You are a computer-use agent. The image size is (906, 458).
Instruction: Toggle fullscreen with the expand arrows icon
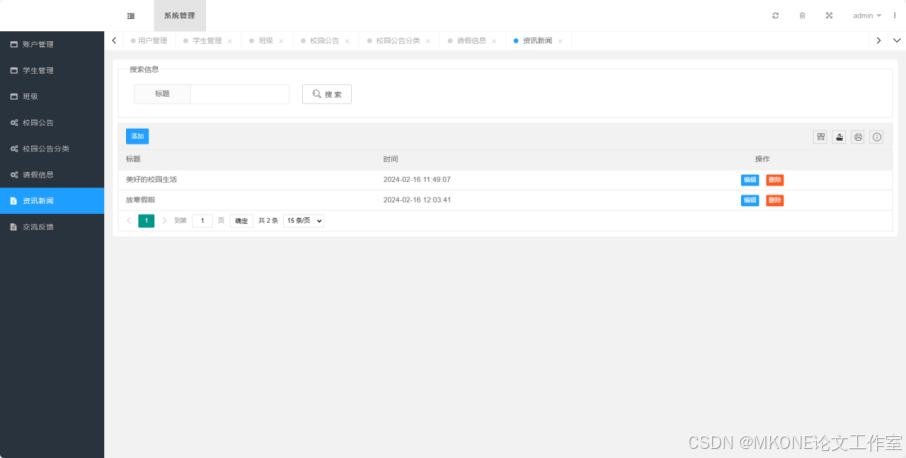tap(829, 16)
